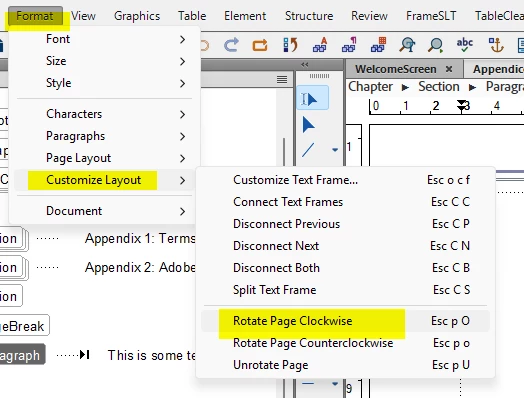
Task: Click the text 'Appendix 2: Adobe'
Action: (x=140, y=267)
